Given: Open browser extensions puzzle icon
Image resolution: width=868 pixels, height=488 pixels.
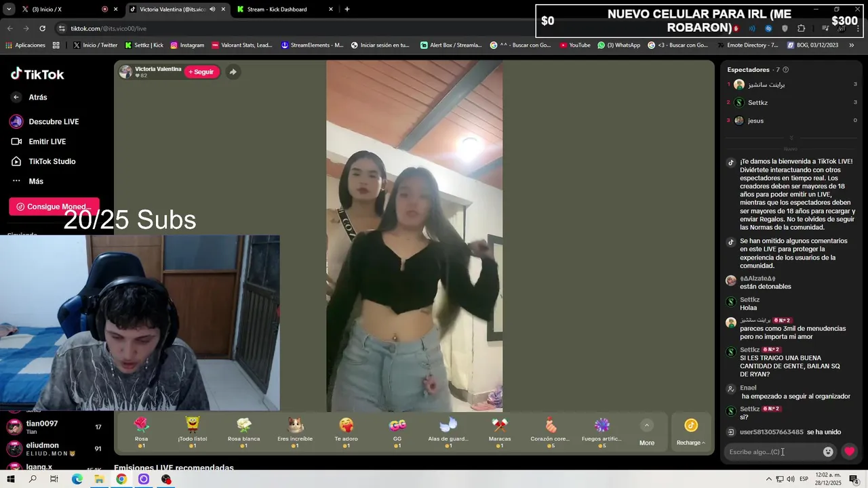Looking at the screenshot, I should 801,28.
